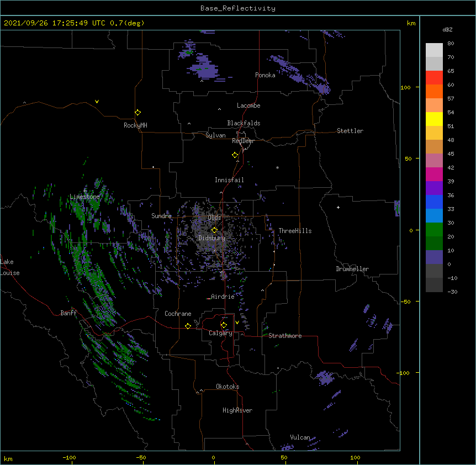
Task: Click the RockyMH label
Action: 135,125
